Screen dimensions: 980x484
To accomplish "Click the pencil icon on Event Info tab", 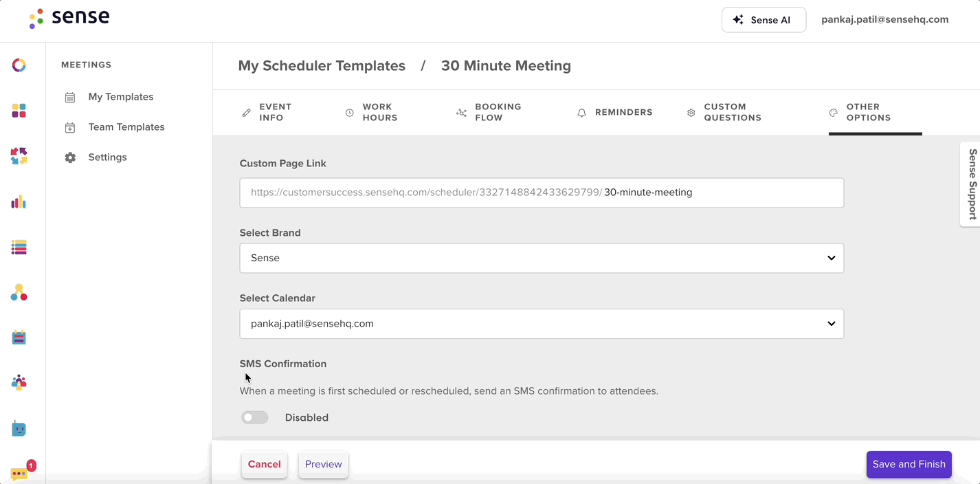I will (x=247, y=113).
